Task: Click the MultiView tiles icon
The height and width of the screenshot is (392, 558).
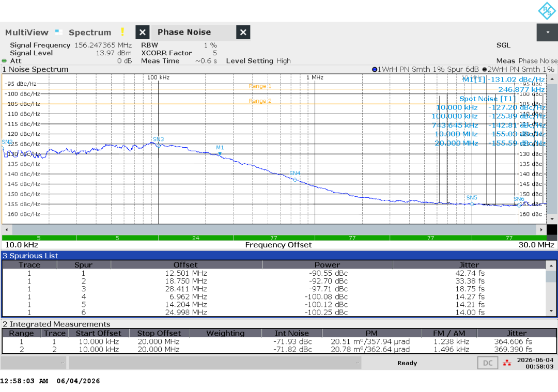Action: click(x=59, y=33)
